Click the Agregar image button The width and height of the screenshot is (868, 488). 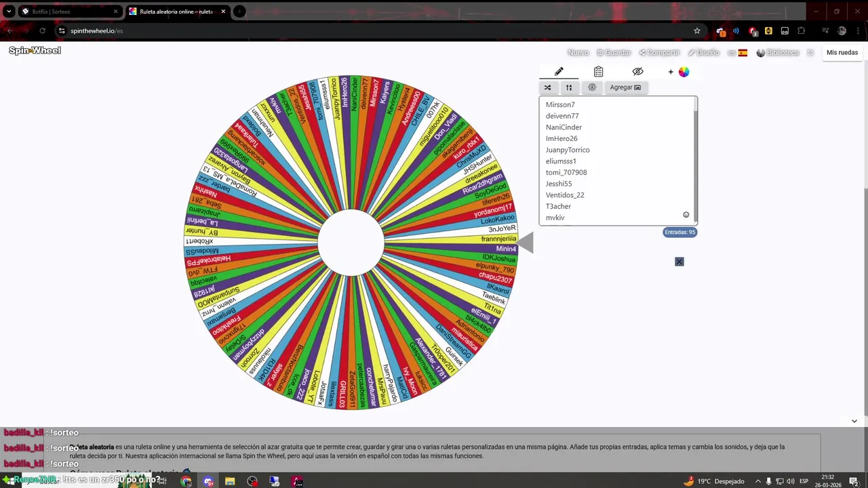(x=625, y=87)
